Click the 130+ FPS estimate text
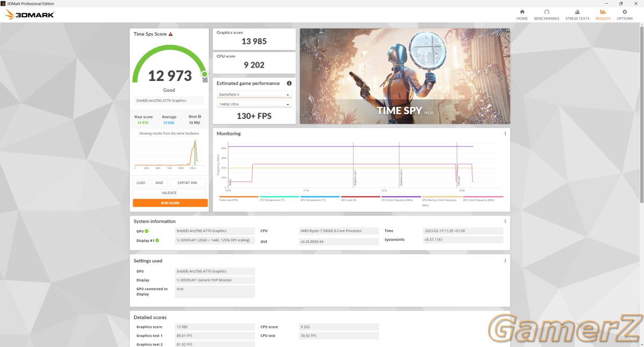Viewport: 644px width, 347px height. point(254,116)
